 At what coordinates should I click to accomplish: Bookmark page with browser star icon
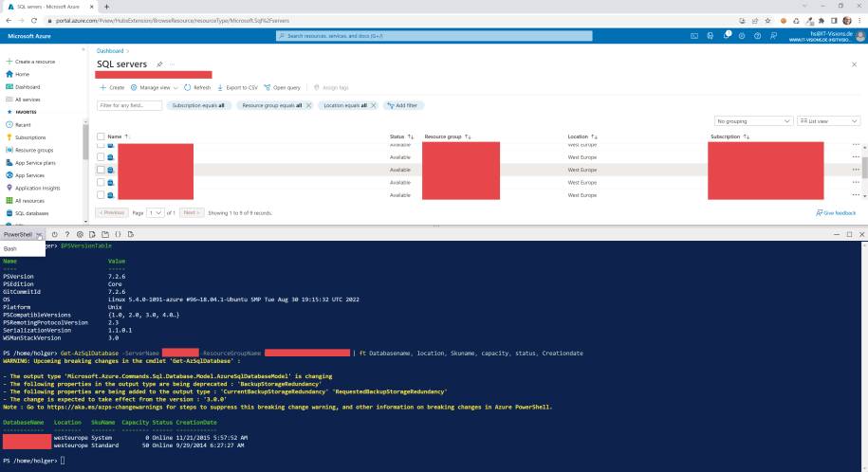pyautogui.click(x=767, y=21)
